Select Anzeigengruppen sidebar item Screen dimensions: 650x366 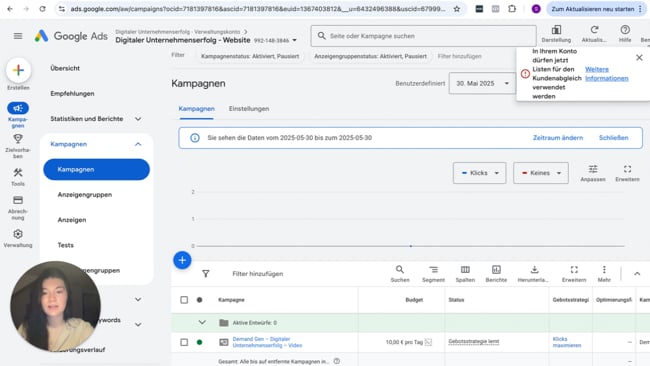(x=85, y=194)
